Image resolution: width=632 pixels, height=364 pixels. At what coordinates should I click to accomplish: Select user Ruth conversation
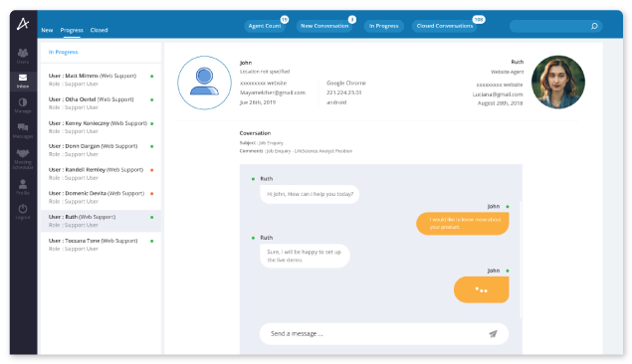pyautogui.click(x=101, y=221)
